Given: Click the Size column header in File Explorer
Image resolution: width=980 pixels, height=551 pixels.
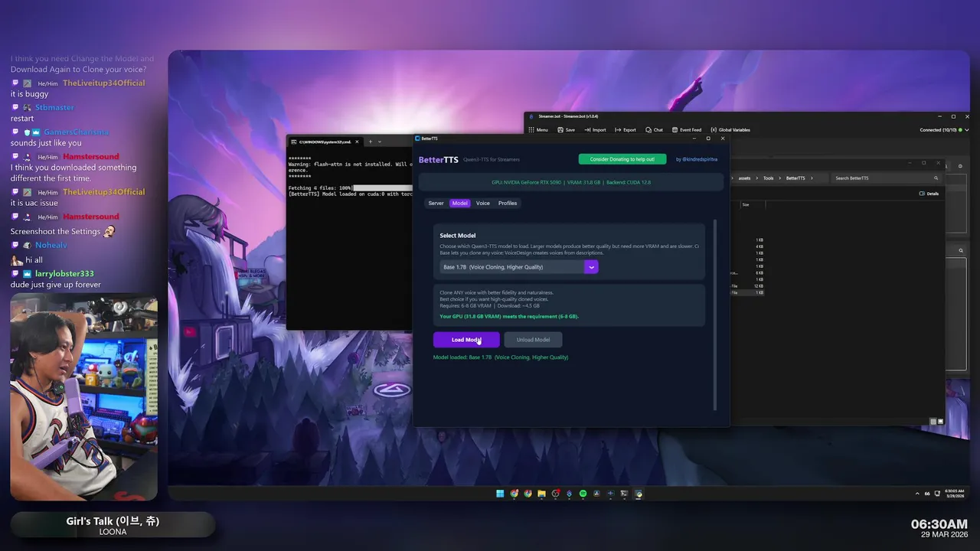Looking at the screenshot, I should pyautogui.click(x=746, y=204).
